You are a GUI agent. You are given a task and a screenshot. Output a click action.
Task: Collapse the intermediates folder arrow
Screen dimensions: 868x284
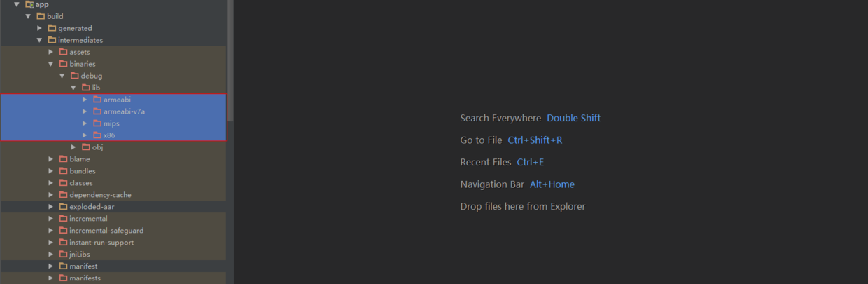(x=40, y=40)
